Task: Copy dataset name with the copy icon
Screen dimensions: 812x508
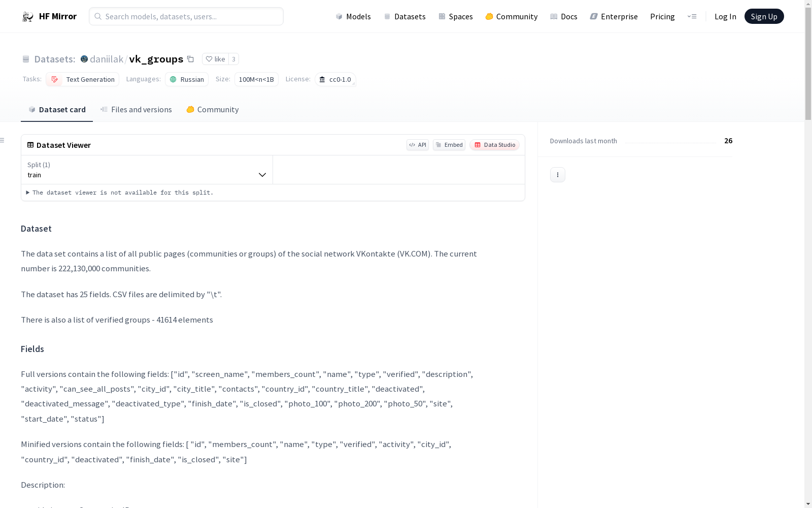Action: point(190,59)
